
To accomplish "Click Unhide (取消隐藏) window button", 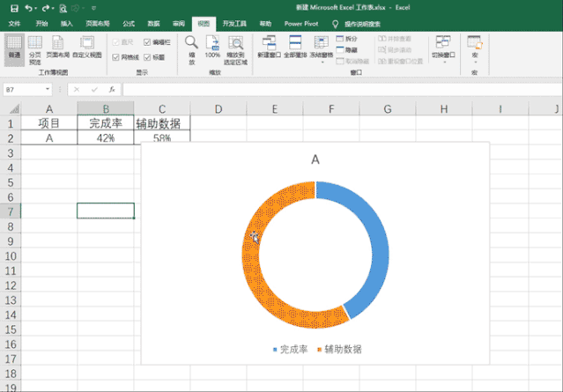I will [352, 61].
